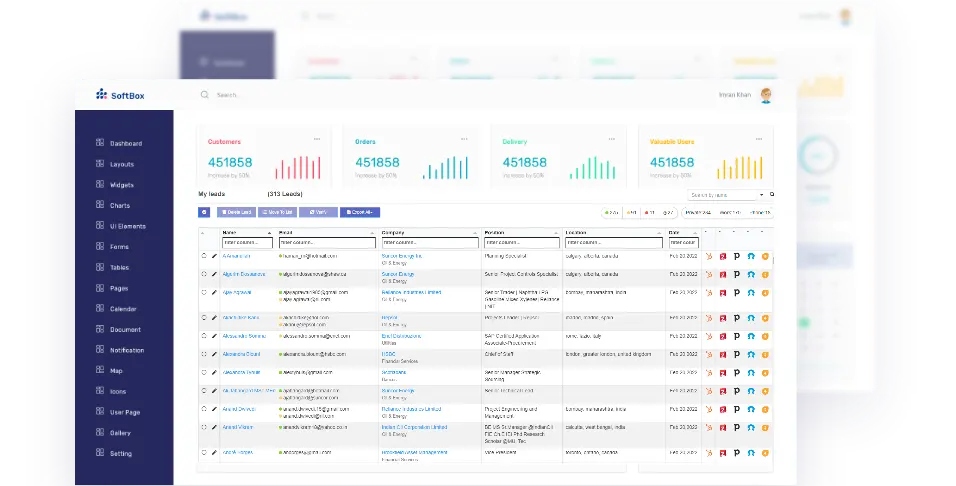Click the black P icon in first row

point(737,257)
